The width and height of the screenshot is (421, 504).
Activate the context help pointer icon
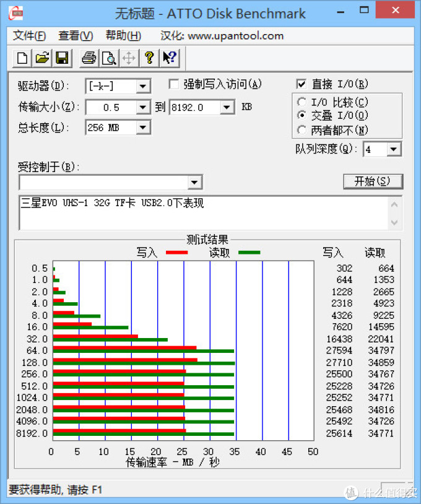click(x=170, y=58)
